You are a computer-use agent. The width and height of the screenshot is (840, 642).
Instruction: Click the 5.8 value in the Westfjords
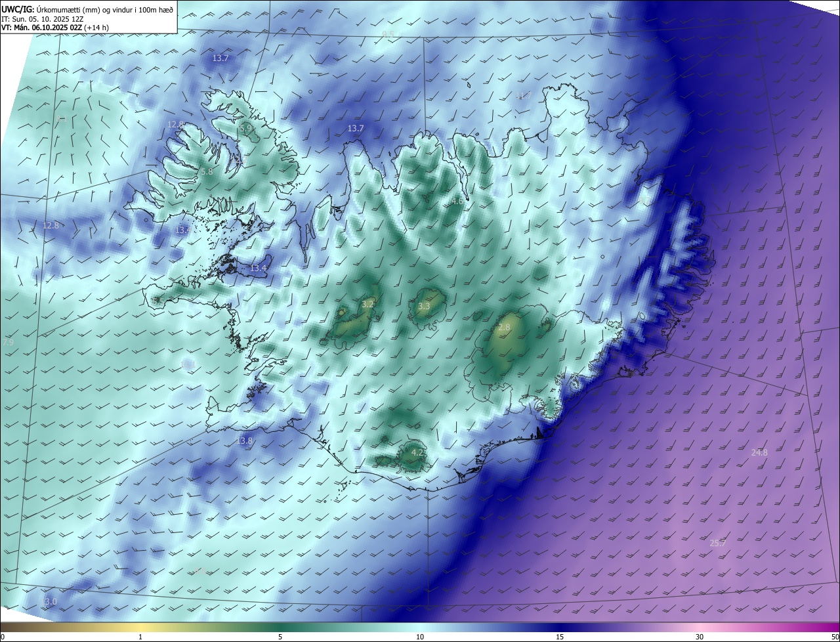click(x=207, y=171)
